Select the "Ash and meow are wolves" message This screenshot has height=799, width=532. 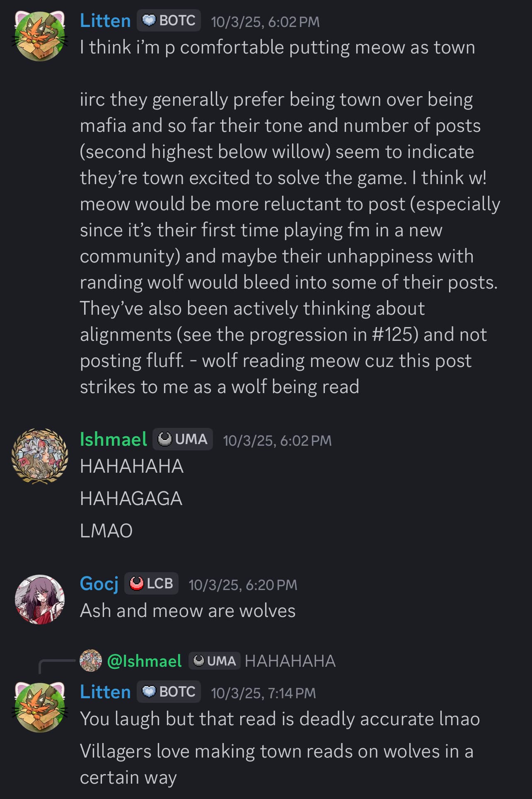[188, 610]
